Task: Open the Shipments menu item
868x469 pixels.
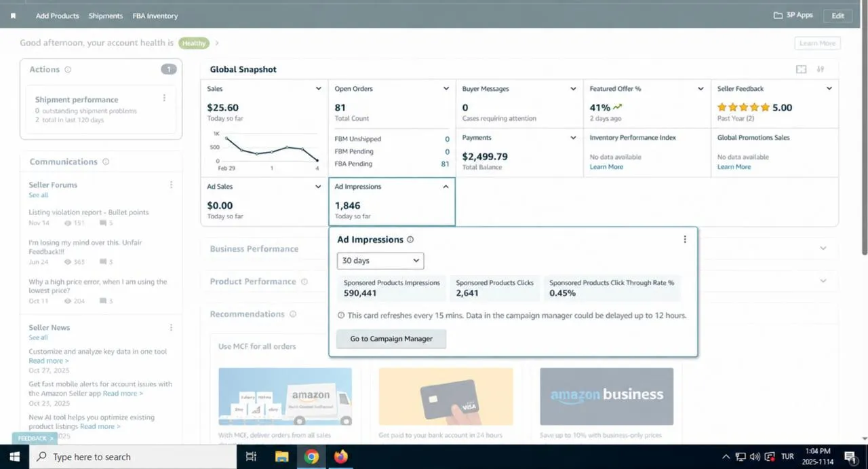Action: pos(106,16)
